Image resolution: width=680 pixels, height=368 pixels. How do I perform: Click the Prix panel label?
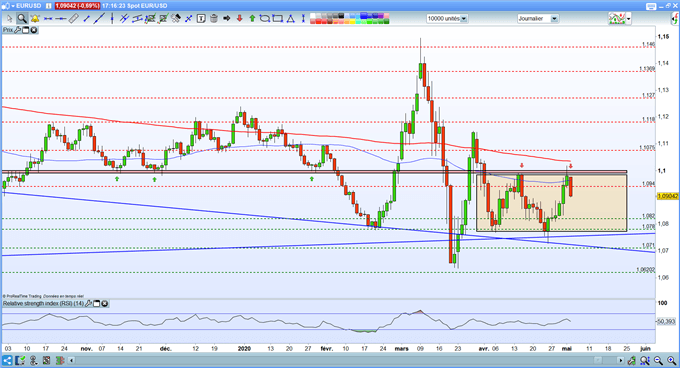coord(8,30)
